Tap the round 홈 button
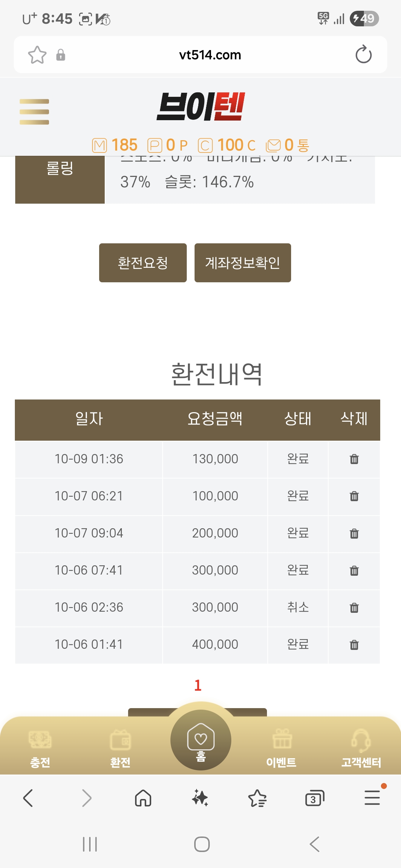 [201, 740]
